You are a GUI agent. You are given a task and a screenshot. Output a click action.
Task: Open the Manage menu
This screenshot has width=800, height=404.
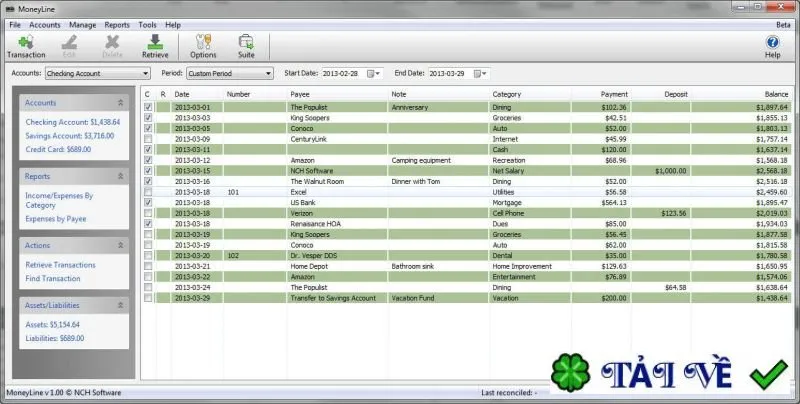(x=83, y=25)
